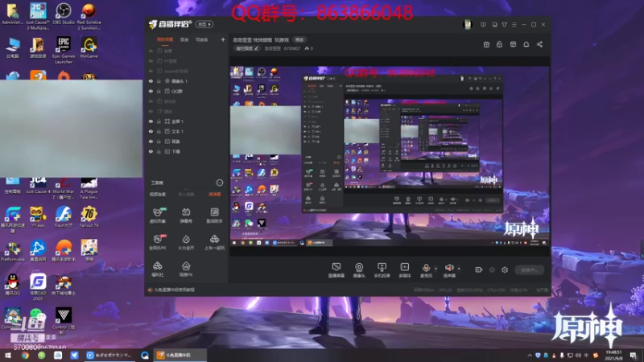
Task: Open the notification bell icon
Action: [526, 44]
